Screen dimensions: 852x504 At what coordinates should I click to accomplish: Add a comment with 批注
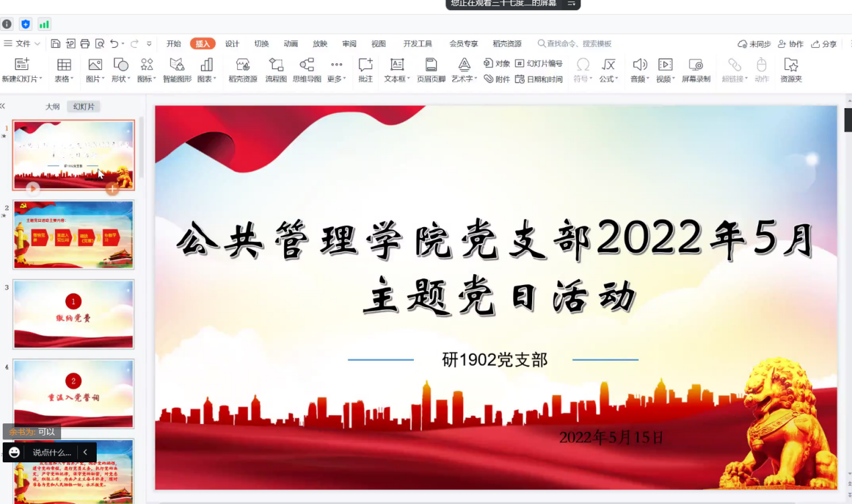[366, 70]
